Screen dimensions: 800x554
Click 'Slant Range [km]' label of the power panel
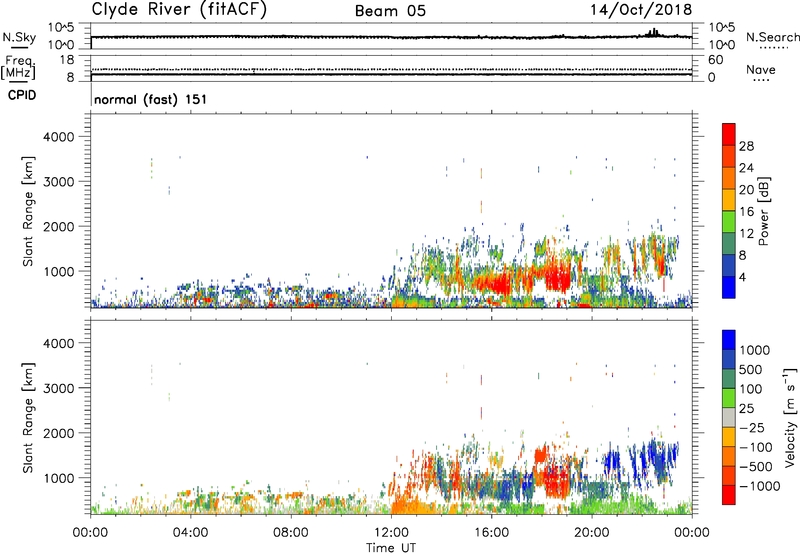(x=28, y=211)
